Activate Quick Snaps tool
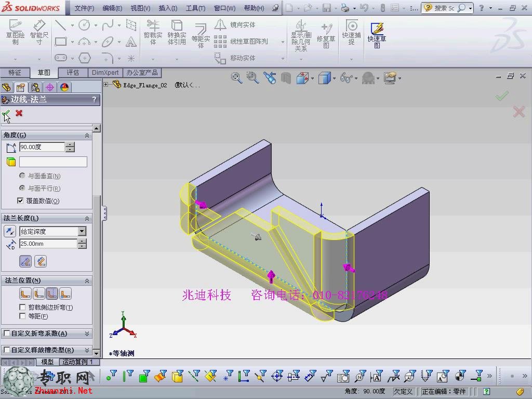The height and width of the screenshot is (399, 532). pyautogui.click(x=351, y=32)
